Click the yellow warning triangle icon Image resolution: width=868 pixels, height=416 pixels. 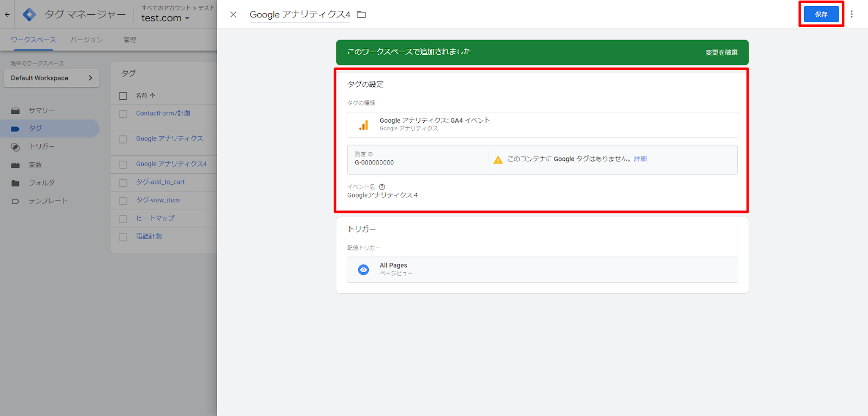[x=498, y=160]
